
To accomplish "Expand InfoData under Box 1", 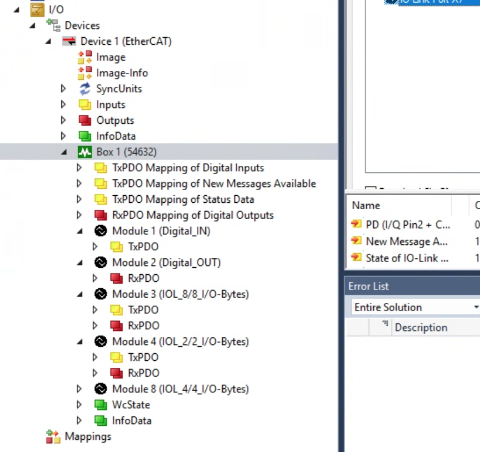I will [79, 420].
